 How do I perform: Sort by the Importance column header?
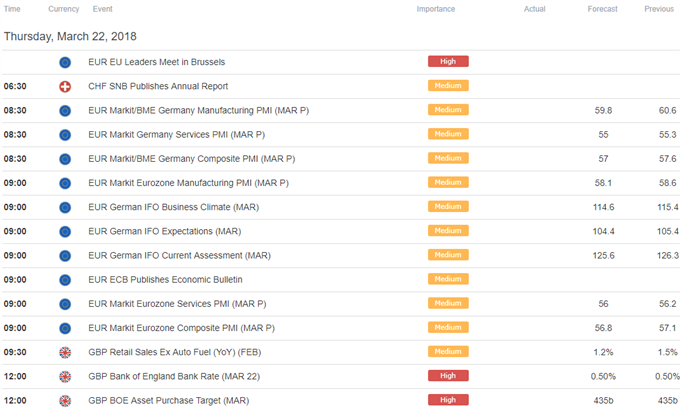tap(436, 9)
